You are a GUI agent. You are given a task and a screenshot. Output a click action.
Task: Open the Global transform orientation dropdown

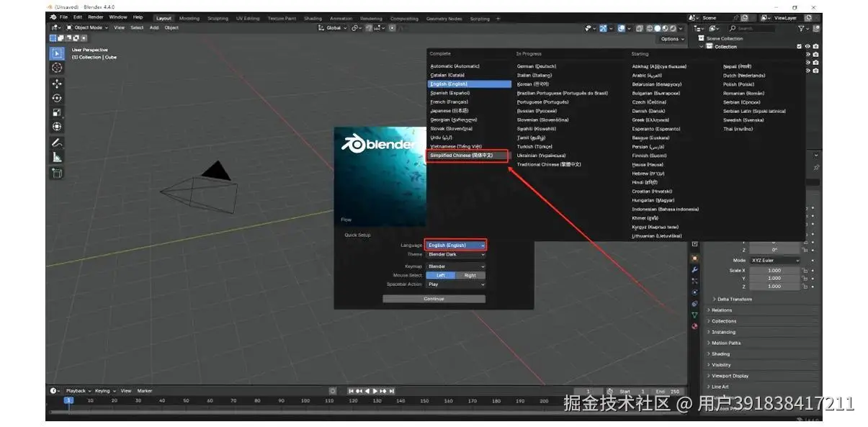click(333, 28)
